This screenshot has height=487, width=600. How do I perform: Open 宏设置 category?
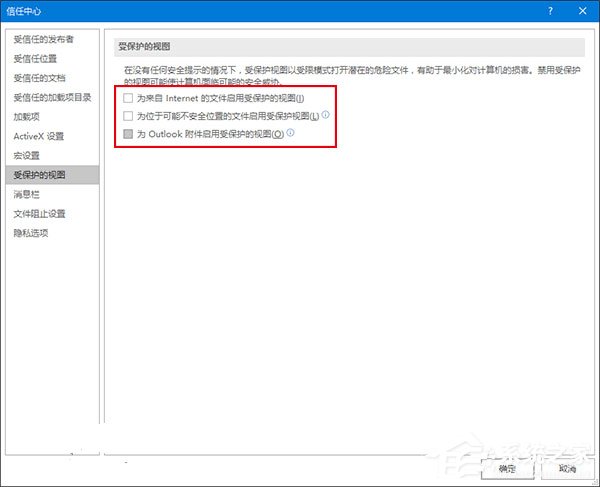(52, 155)
